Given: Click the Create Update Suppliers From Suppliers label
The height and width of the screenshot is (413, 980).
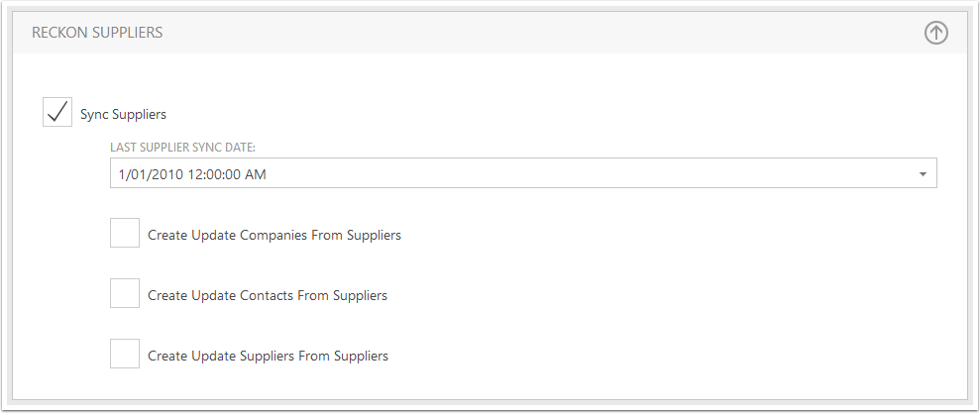Looking at the screenshot, I should point(269,356).
